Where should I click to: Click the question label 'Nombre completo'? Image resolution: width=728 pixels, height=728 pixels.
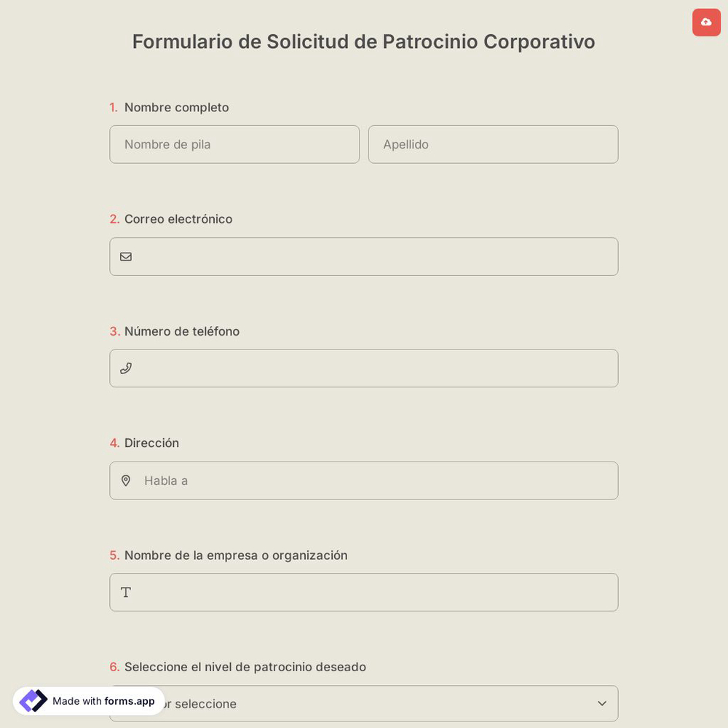pyautogui.click(x=176, y=107)
